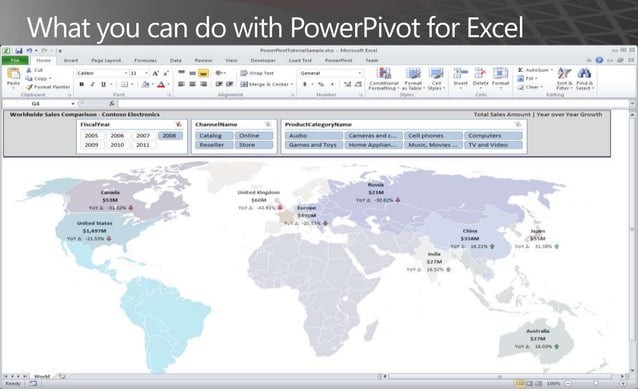Open Conditional Formatting in Styles group
Viewport: 638px width, 389px height.
click(383, 79)
